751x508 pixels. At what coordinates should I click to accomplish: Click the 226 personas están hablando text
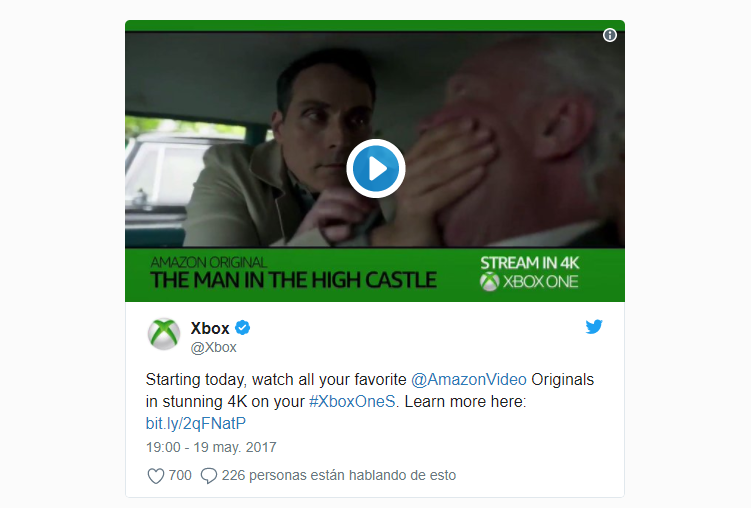(x=339, y=475)
